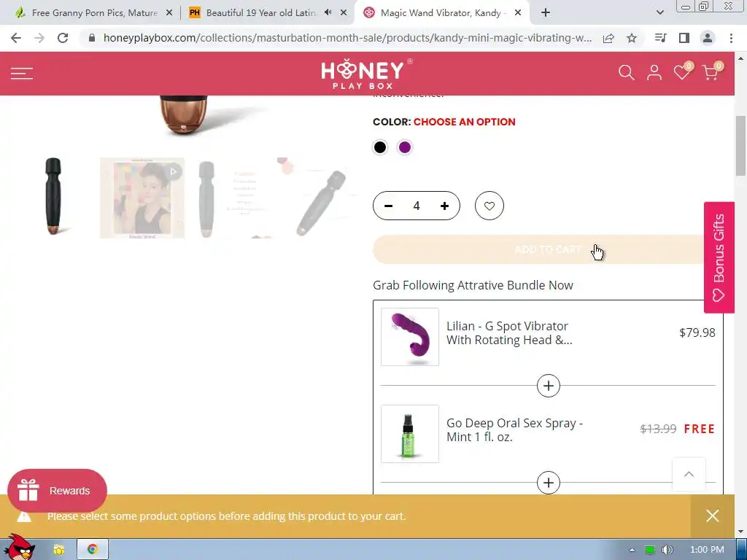Viewport: 747px width, 560px height.
Task: Open the media control icon in toolbar
Action: 661,38
